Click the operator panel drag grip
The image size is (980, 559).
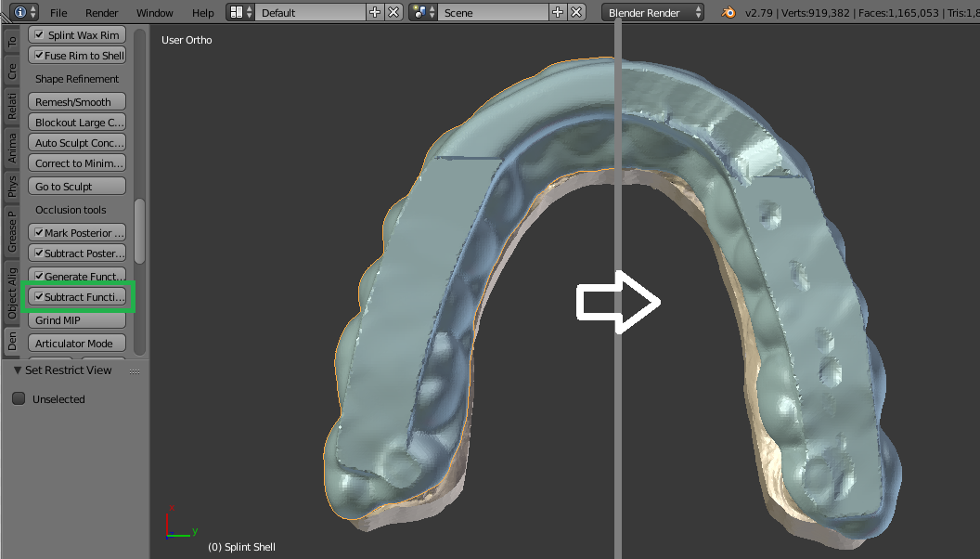coord(135,370)
